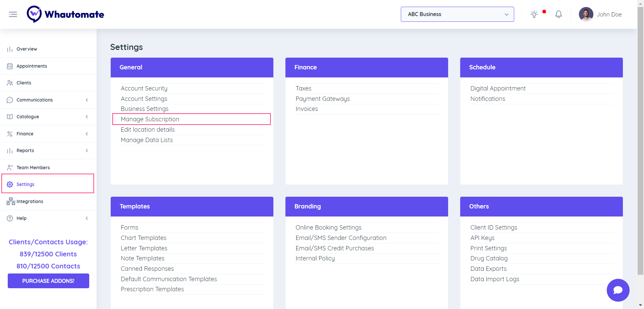Screen dimensions: 644x309
Task: Click the hamburger menu icon
Action: 13,14
